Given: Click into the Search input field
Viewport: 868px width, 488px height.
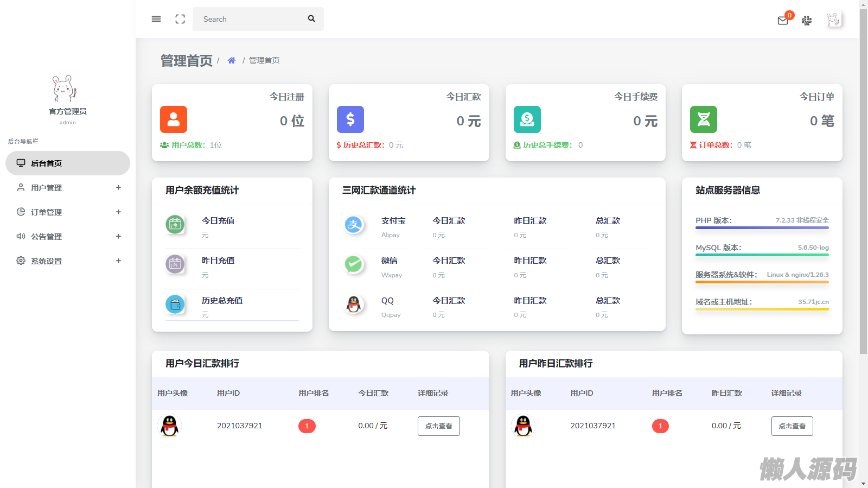Looking at the screenshot, I should 250,19.
